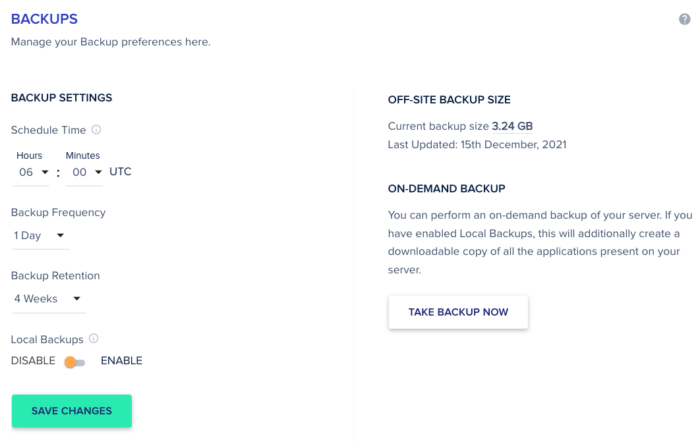This screenshot has height=442, width=700.
Task: Click the UTC timezone label
Action: pyautogui.click(x=121, y=172)
